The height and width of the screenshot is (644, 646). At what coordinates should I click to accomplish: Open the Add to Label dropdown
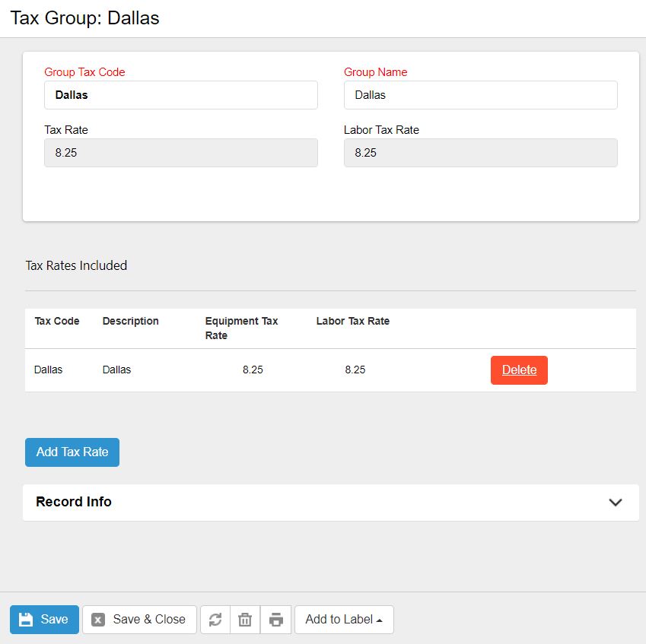point(344,620)
